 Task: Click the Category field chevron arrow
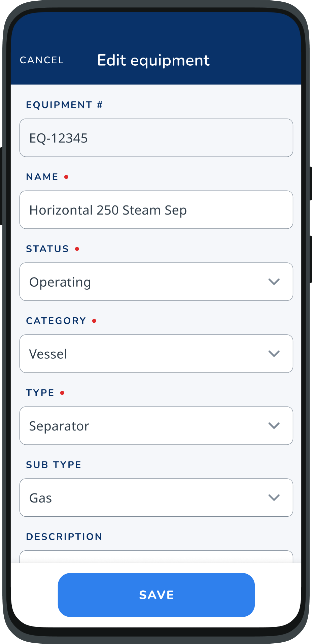(x=274, y=354)
